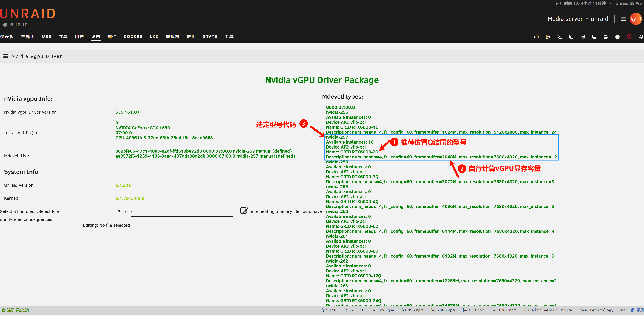Click the 27.8 °C temperature indicator
Viewport: 644px width, 316px height.
click(x=354, y=310)
